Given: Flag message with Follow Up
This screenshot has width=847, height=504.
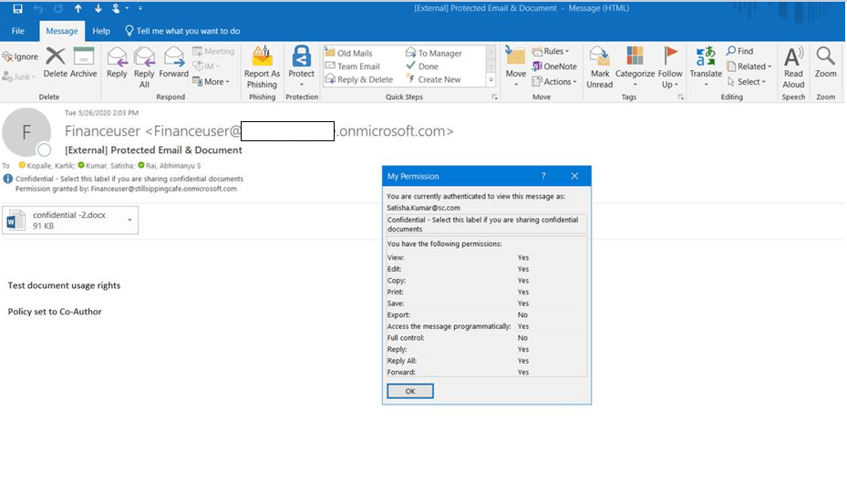Looking at the screenshot, I should click(x=670, y=67).
